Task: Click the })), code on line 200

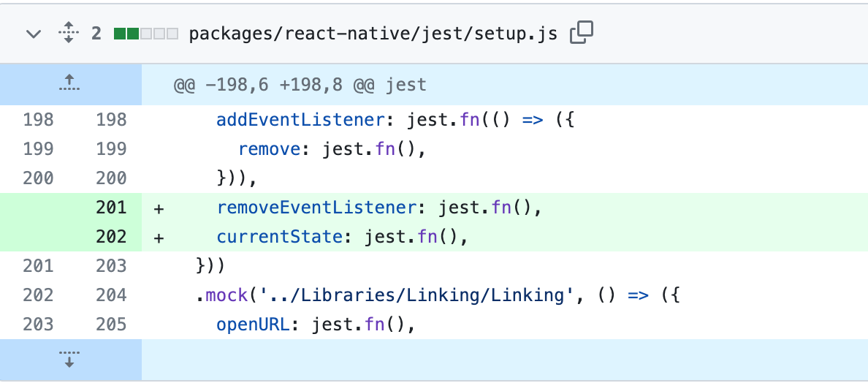Action: click(x=237, y=178)
